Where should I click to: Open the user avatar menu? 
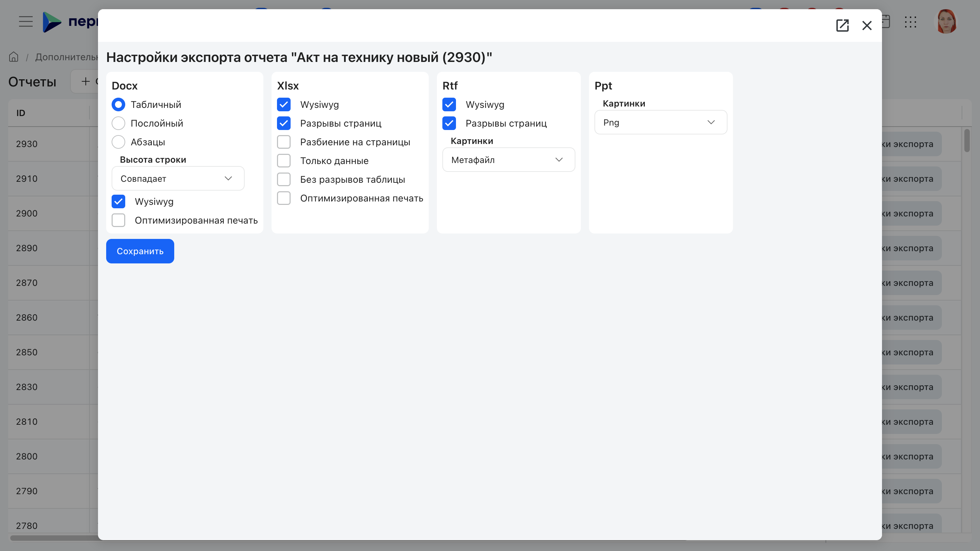(946, 21)
